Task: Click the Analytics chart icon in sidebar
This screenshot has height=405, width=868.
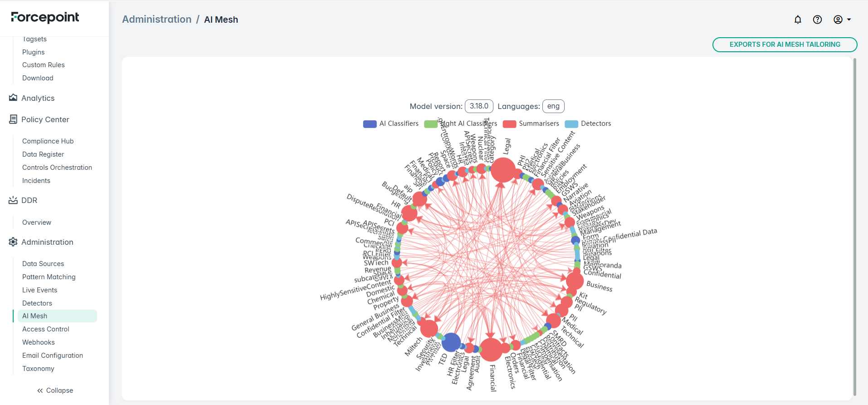Action: 13,98
